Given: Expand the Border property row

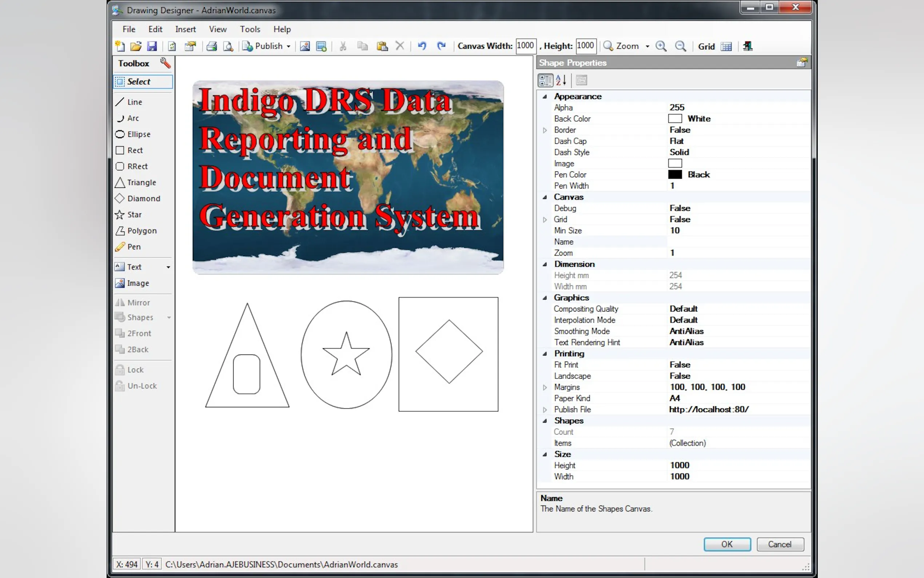Looking at the screenshot, I should click(x=545, y=130).
